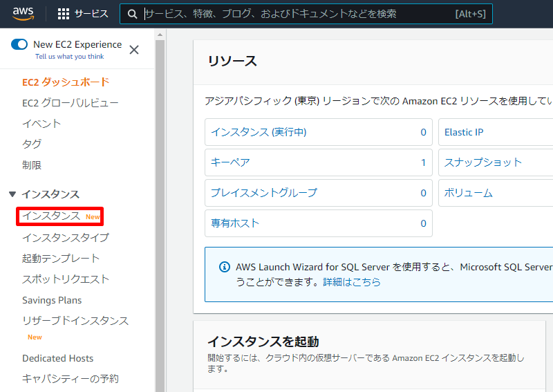
Task: Toggle the New EC2 Experience switch
Action: (x=19, y=44)
